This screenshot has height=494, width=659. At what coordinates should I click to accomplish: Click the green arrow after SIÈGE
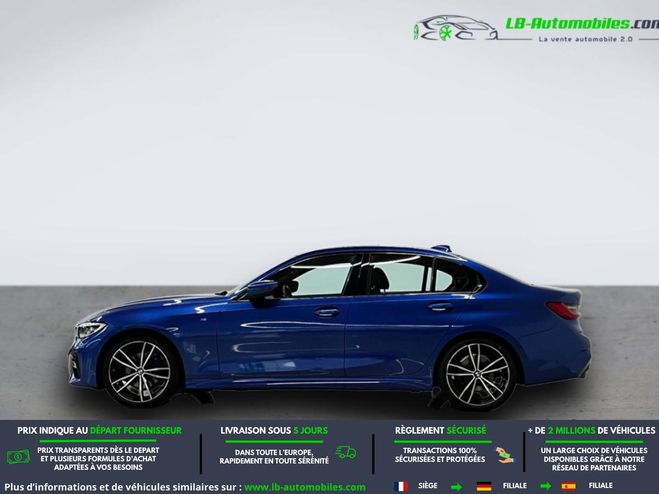click(x=456, y=487)
